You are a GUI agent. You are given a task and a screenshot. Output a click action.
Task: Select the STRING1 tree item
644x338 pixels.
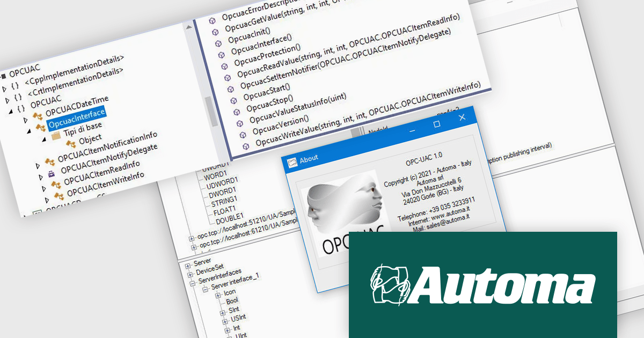coord(223,202)
